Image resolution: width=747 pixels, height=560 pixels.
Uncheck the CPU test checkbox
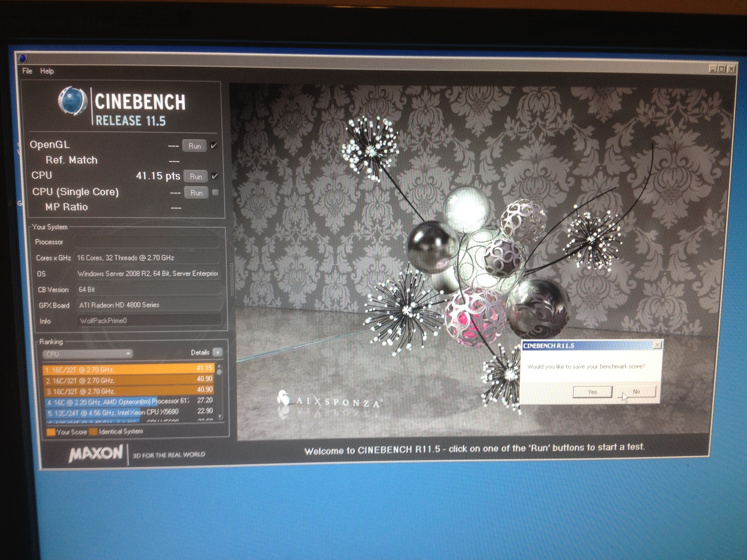pos(214,176)
